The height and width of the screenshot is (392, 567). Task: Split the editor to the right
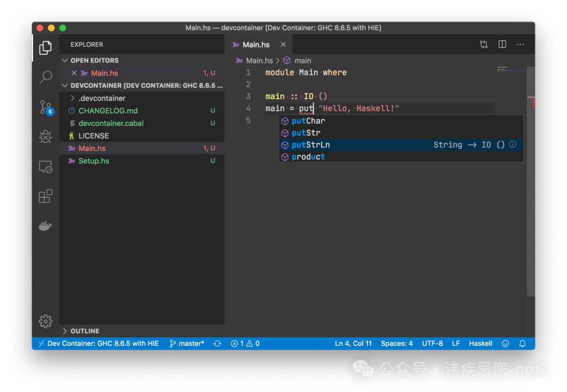coord(502,45)
